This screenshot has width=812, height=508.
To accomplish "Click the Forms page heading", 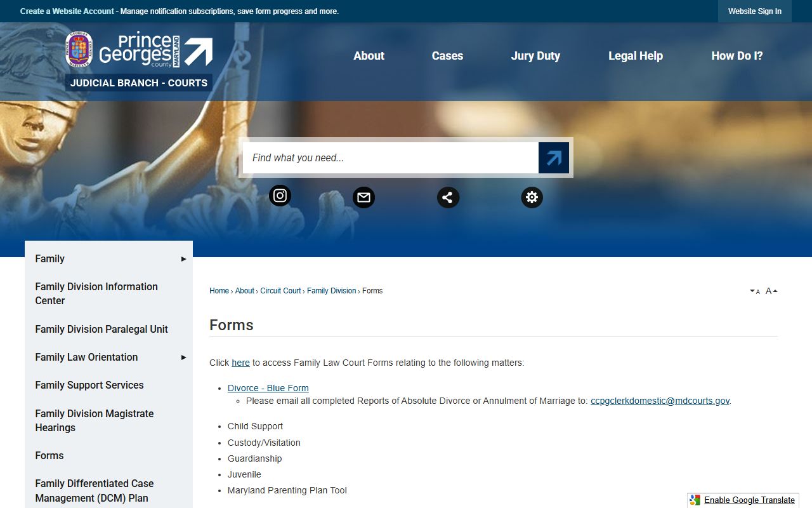I will (232, 325).
